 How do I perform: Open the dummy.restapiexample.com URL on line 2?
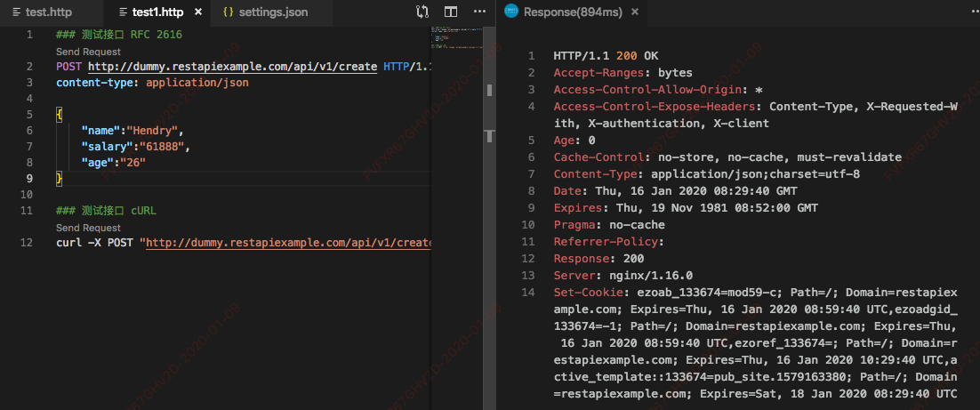(232, 67)
